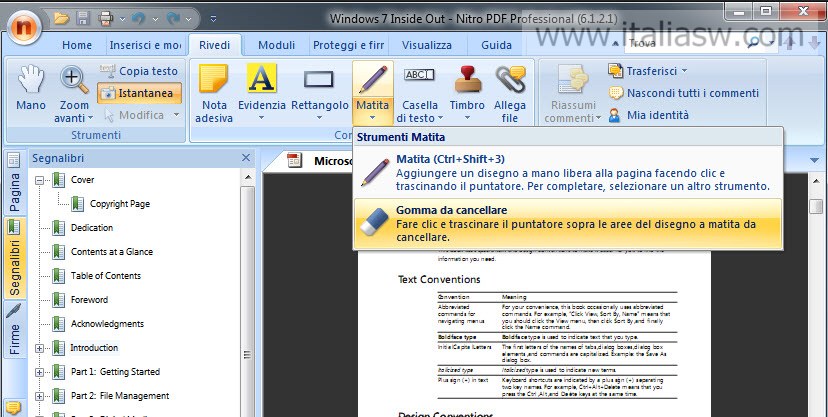
Task: Click the Allega file paperclip tool
Action: pos(510,94)
